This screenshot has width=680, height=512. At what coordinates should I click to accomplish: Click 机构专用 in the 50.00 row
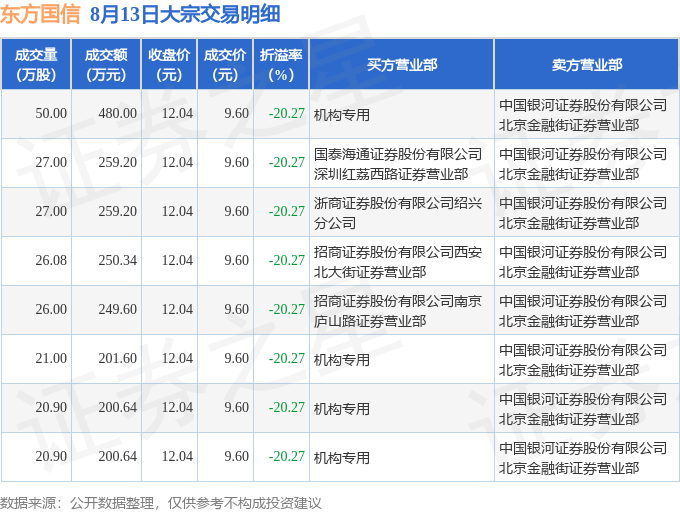tap(342, 115)
